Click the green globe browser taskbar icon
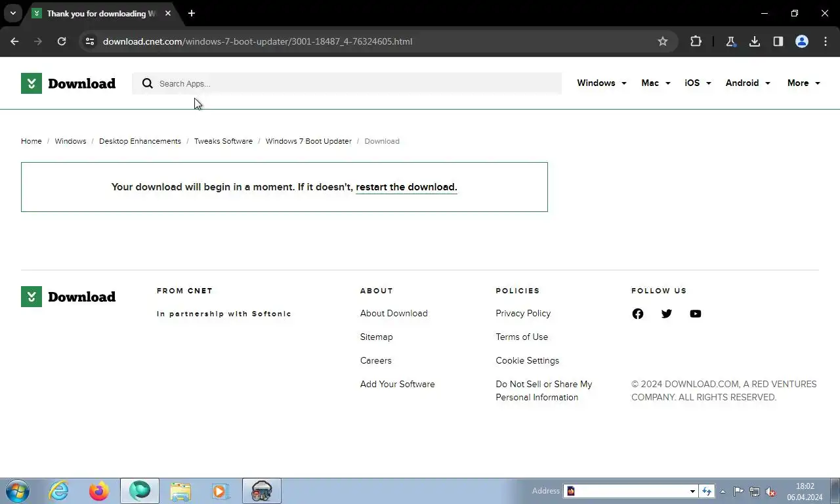This screenshot has height=504, width=840. click(140, 491)
